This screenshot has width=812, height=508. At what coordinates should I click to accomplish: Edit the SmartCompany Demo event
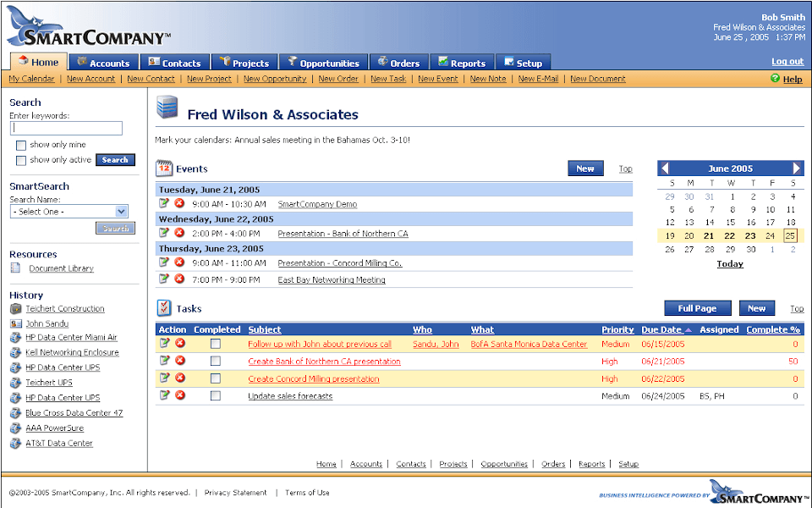pyautogui.click(x=163, y=203)
